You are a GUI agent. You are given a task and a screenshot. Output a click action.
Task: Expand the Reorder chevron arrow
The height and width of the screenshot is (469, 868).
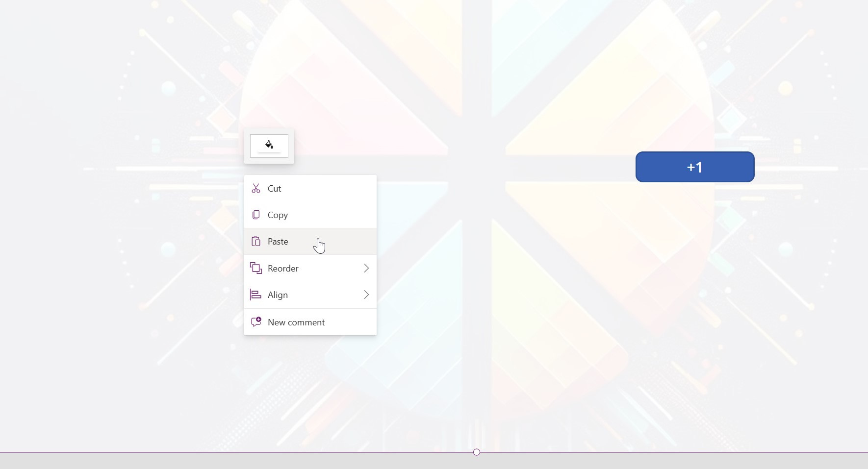coord(366,268)
